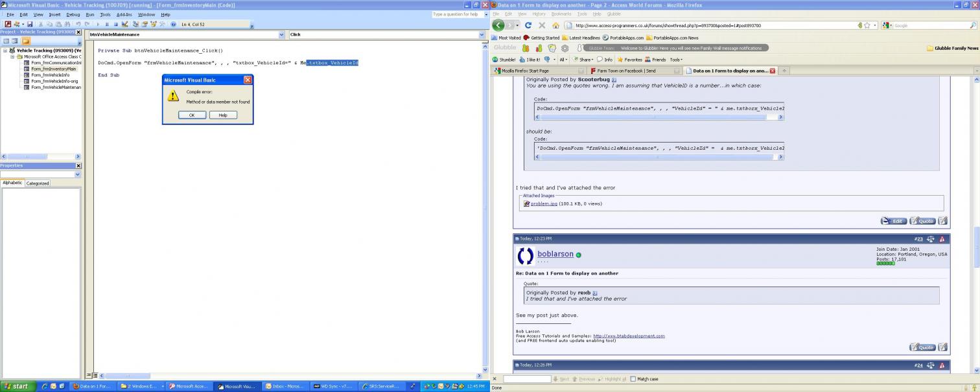Open the Insert menu in Visual Basic
Image resolution: width=980 pixels, height=392 pixels.
tap(54, 14)
